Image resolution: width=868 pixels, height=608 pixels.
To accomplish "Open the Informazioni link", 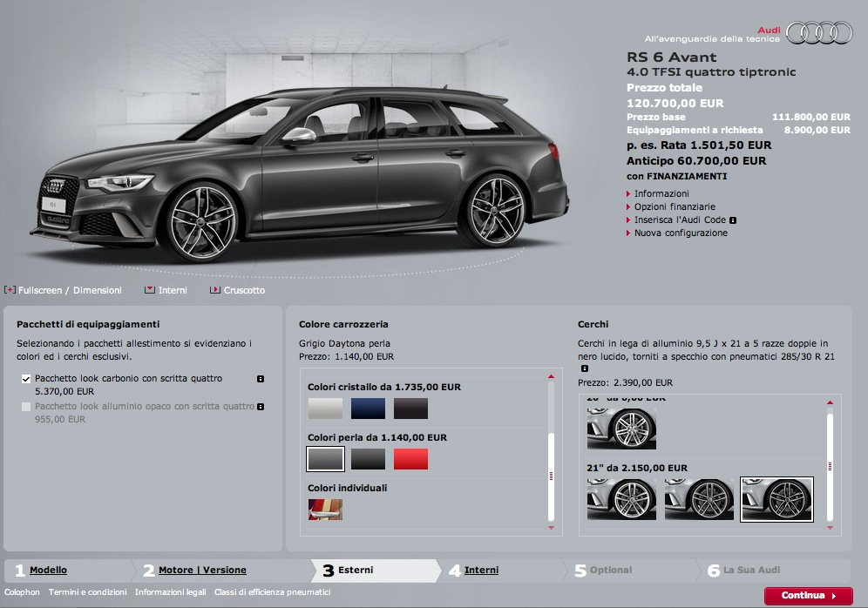I will [x=661, y=193].
